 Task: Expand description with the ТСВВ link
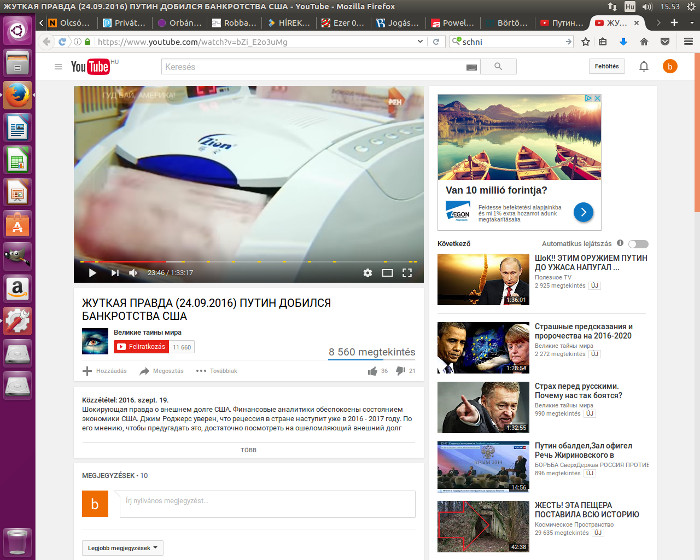tap(248, 450)
